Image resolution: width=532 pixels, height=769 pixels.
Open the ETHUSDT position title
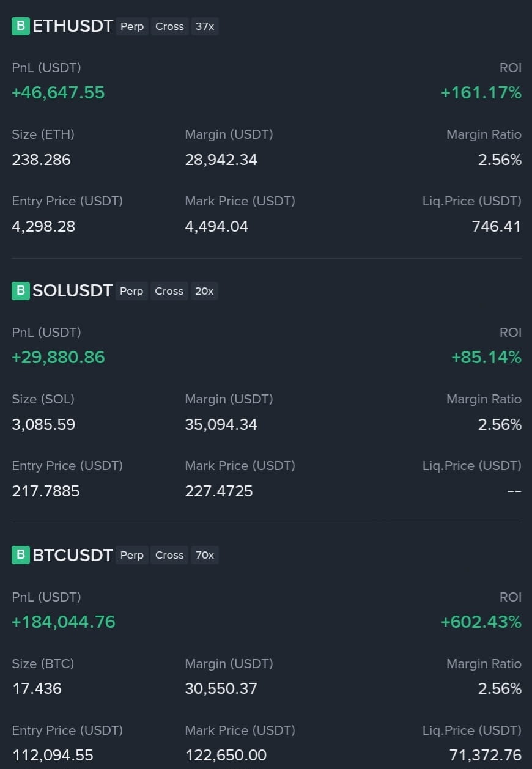[73, 26]
